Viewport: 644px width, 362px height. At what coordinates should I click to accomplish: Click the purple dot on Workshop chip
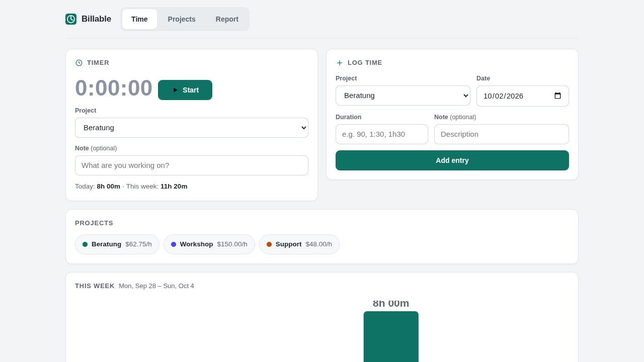pyautogui.click(x=174, y=244)
